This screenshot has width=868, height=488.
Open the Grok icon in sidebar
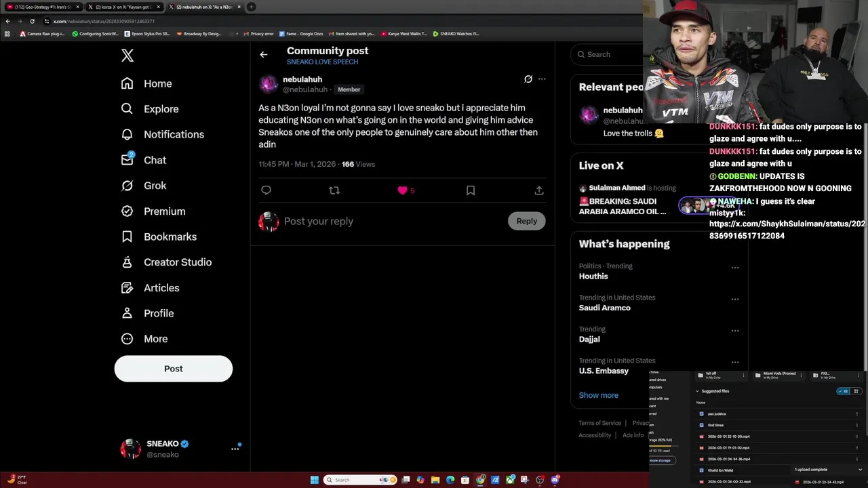[x=127, y=186]
